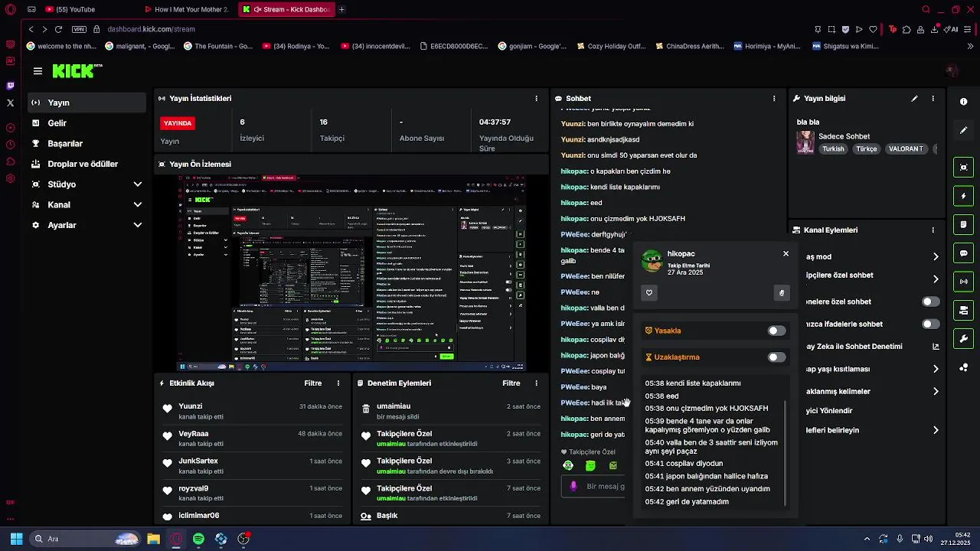The image size is (980, 551).
Task: Switch to How I Met Your Mother tab
Action: tap(188, 9)
